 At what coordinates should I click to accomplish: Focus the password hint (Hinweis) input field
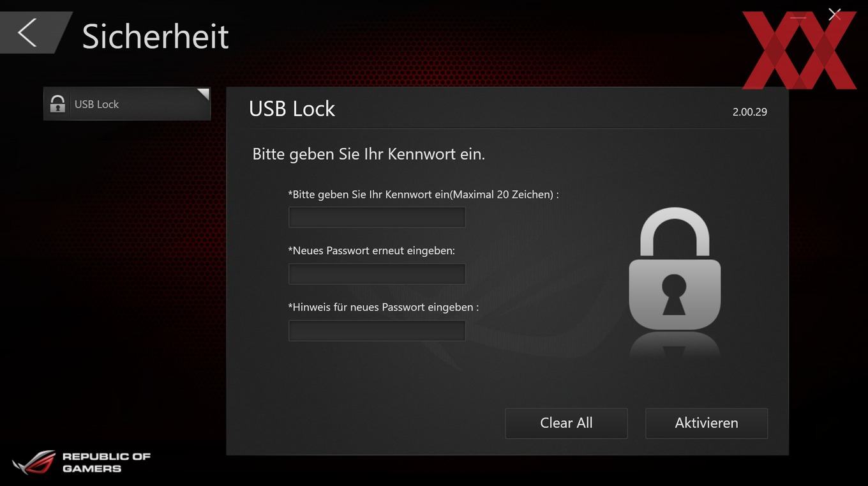377,331
